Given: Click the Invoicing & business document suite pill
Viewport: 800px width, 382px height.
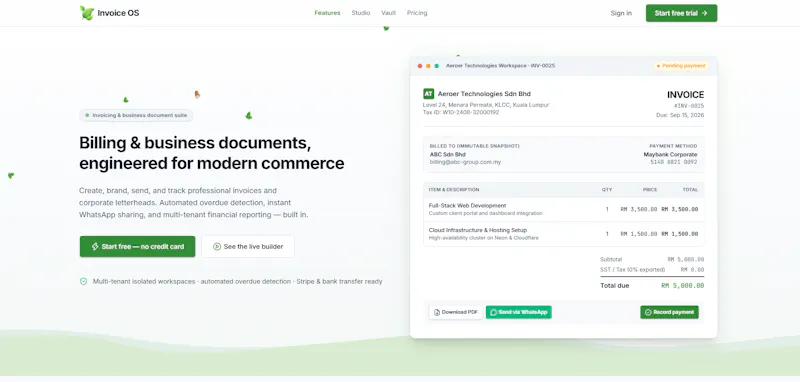Looking at the screenshot, I should click(x=136, y=115).
